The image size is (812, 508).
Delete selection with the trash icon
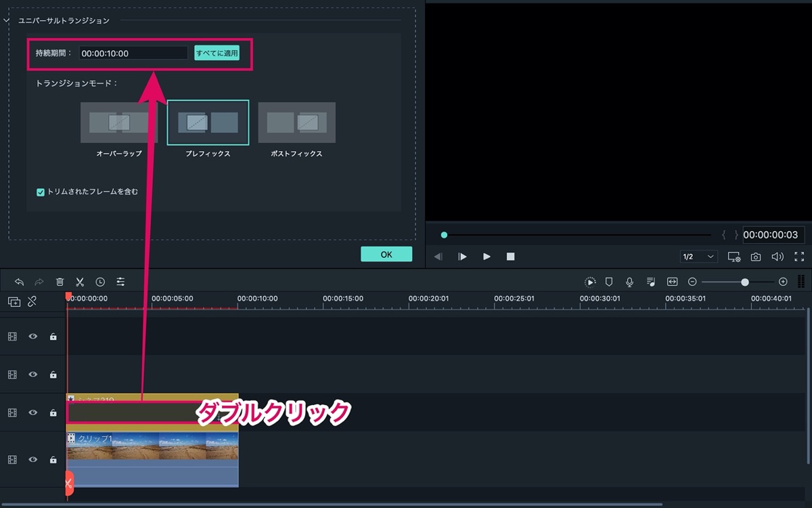click(x=60, y=282)
